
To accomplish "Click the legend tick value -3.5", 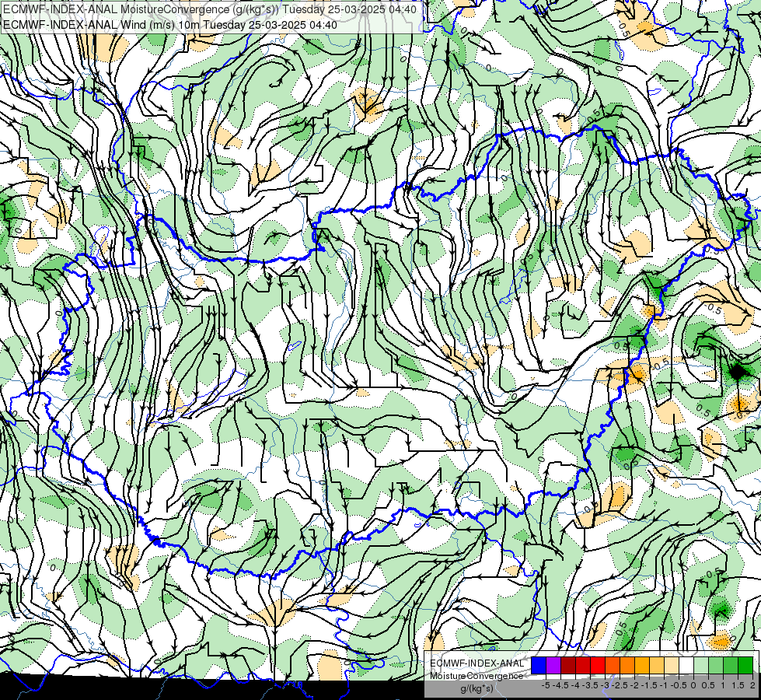I will [x=590, y=685].
